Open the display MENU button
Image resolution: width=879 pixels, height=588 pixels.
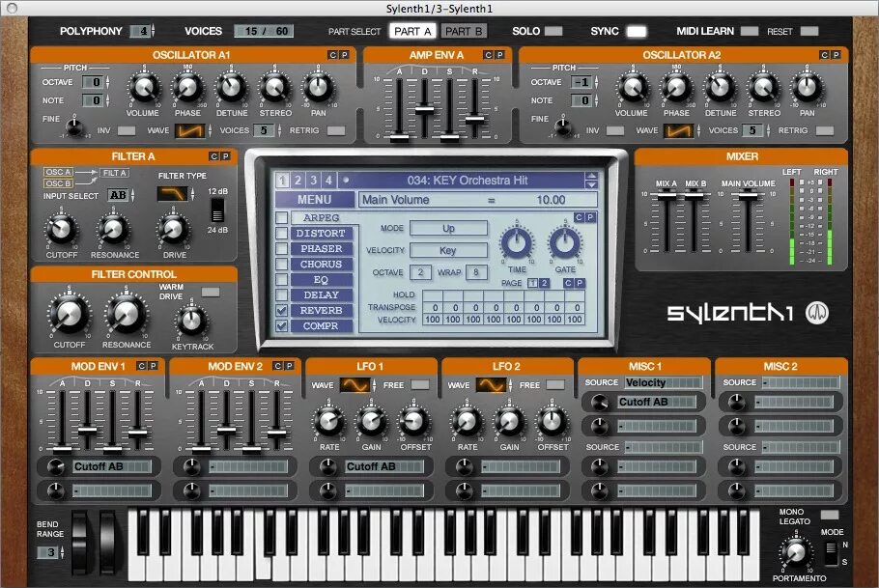click(x=315, y=200)
